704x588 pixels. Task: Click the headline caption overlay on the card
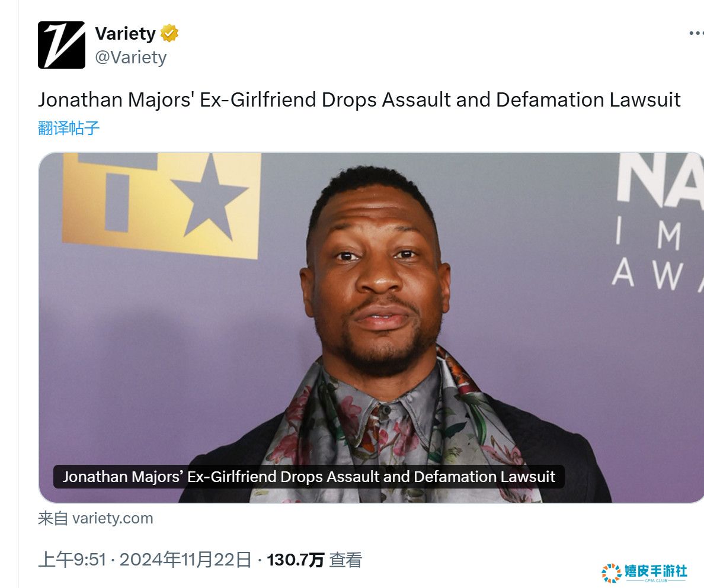coord(309,476)
